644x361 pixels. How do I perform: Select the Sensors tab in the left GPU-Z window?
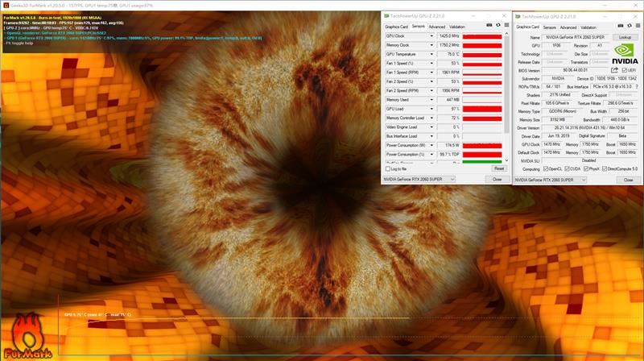coord(418,27)
